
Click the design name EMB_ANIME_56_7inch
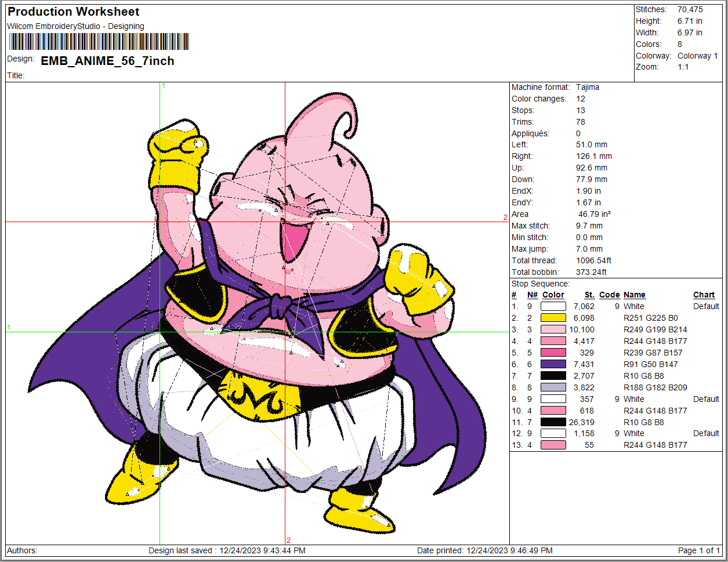coord(107,61)
